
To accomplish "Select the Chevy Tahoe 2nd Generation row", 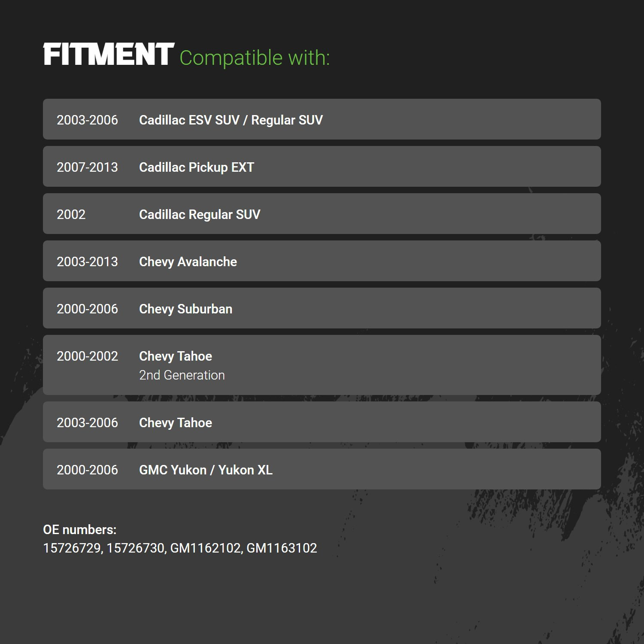I will [322, 365].
